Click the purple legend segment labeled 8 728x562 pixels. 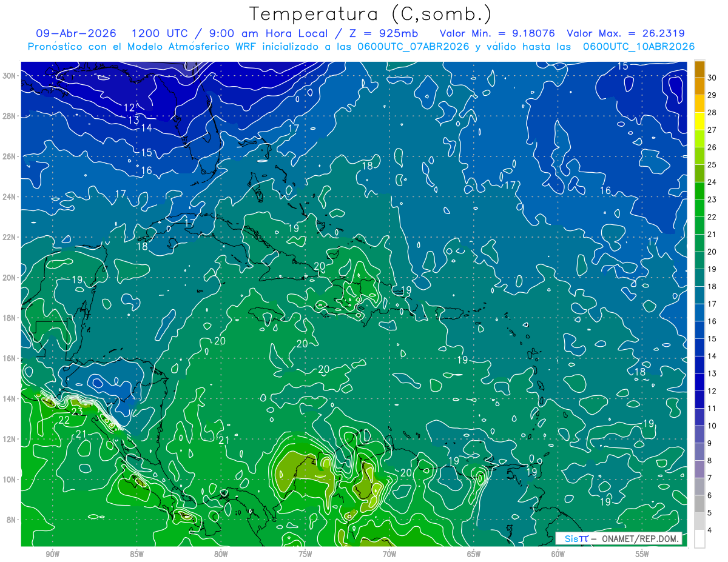point(699,452)
